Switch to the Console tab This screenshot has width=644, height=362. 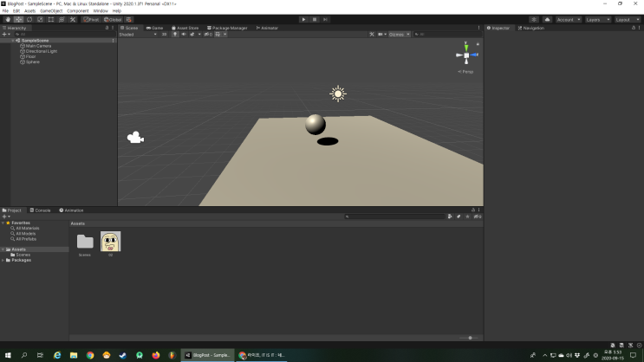click(x=40, y=210)
